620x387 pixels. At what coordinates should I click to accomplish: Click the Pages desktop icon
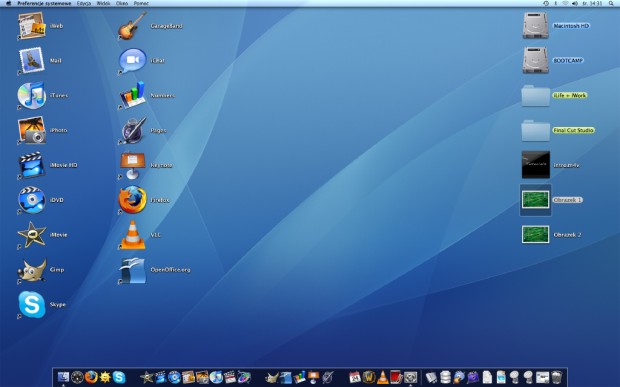click(132, 130)
